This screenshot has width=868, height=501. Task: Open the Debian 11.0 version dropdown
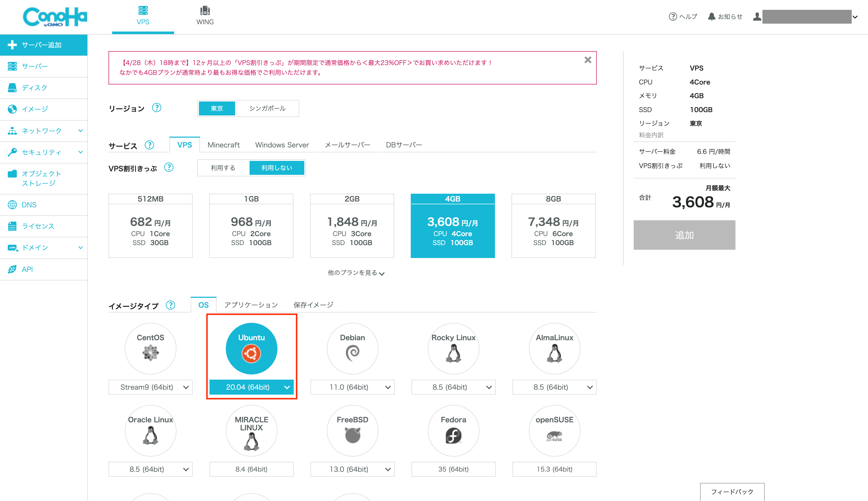352,387
